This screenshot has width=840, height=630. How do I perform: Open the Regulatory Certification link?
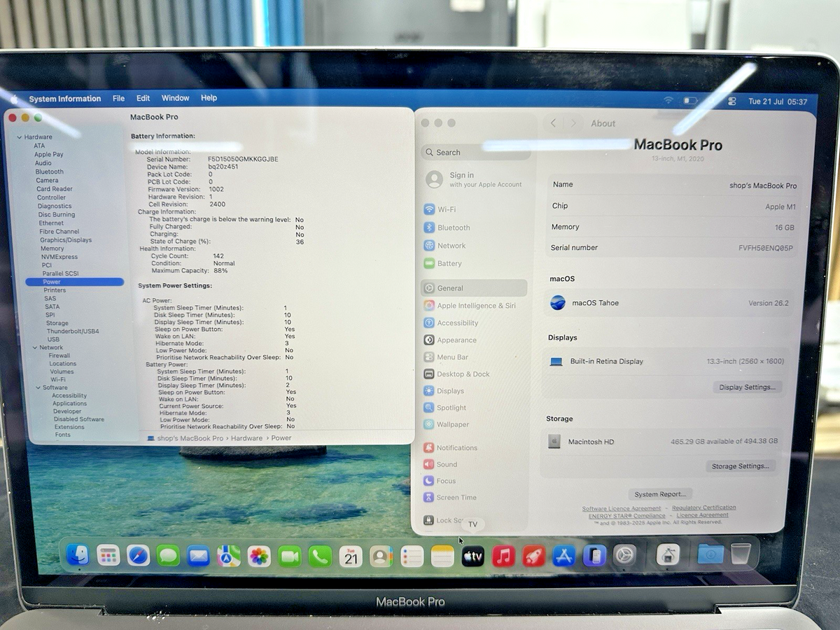coord(704,508)
